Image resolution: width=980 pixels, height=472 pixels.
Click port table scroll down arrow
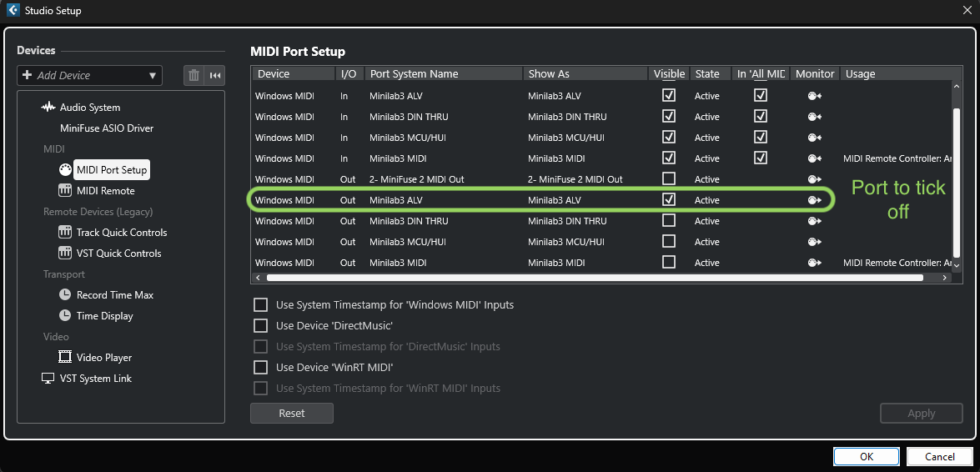click(x=957, y=266)
